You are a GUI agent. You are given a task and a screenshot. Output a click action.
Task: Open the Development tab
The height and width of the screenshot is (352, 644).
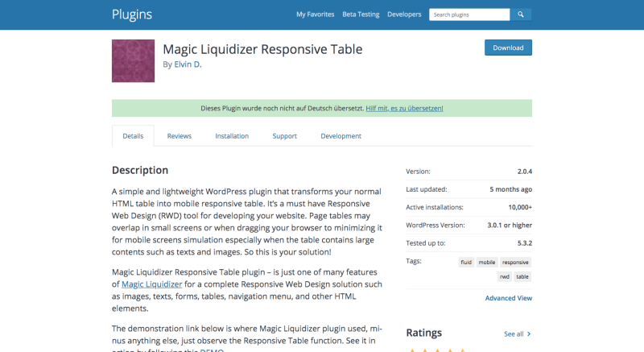(341, 136)
